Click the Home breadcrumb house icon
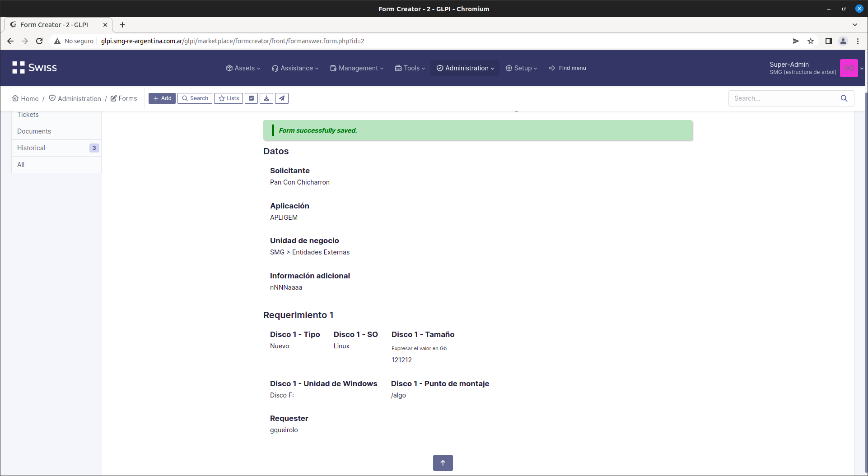 [16, 98]
